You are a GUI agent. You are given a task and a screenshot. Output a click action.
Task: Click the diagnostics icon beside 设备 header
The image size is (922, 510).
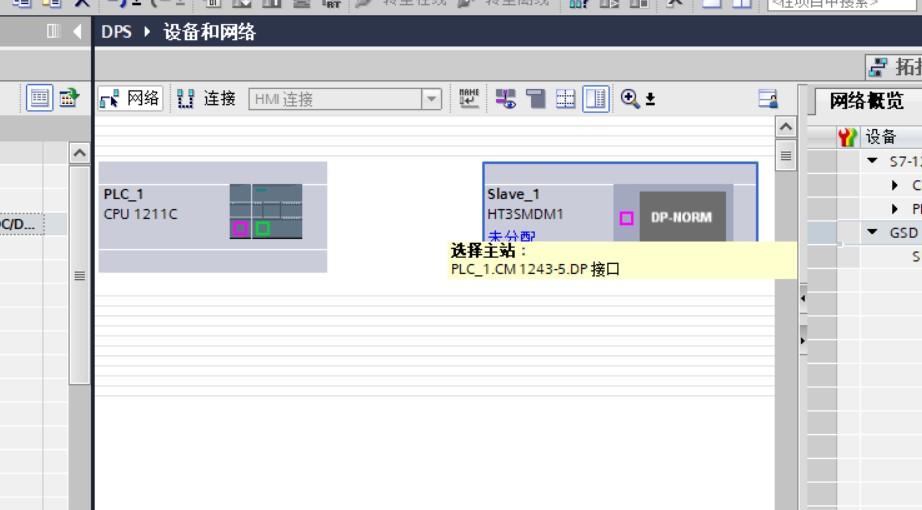[x=848, y=138]
